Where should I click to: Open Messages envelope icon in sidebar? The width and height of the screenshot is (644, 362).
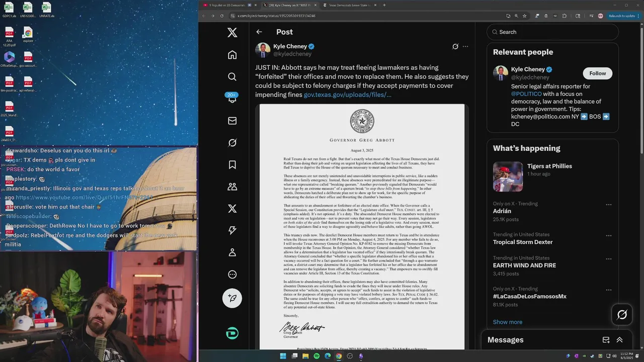click(x=232, y=121)
